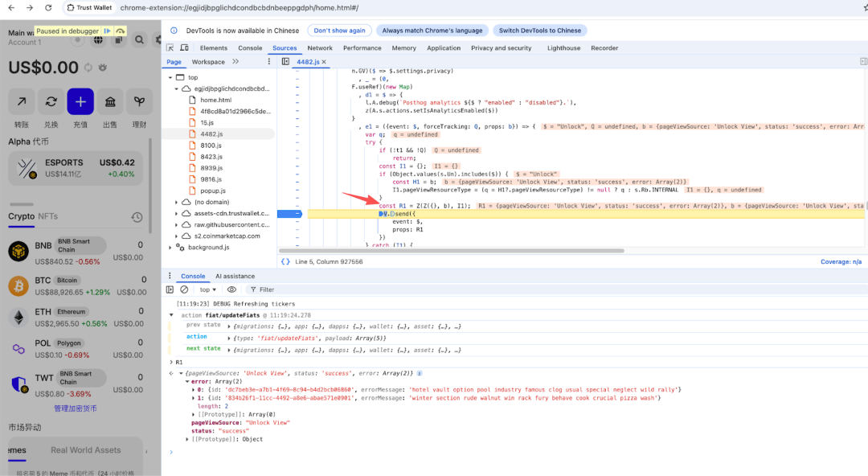Click 'Switch DevTools to Chinese' button

coord(539,31)
